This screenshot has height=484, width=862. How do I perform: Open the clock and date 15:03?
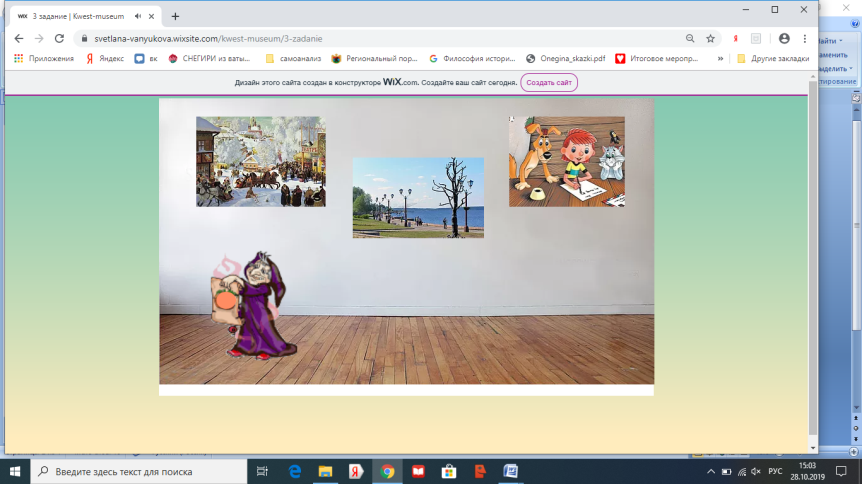click(x=808, y=471)
